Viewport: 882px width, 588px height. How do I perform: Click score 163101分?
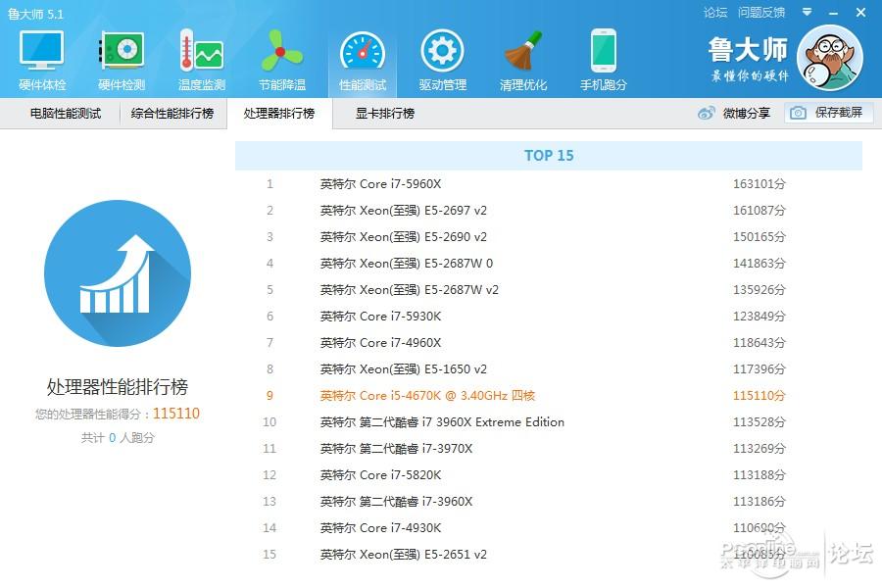point(759,184)
